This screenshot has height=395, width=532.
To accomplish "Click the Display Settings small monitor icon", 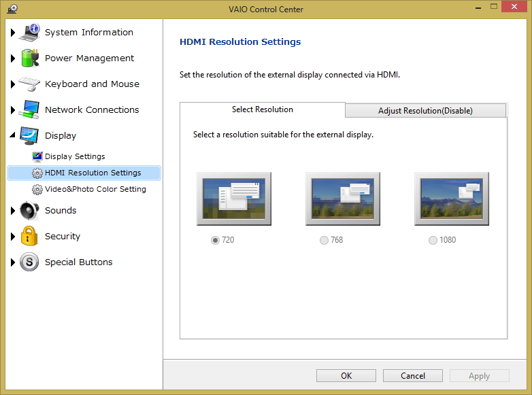I will (x=37, y=156).
